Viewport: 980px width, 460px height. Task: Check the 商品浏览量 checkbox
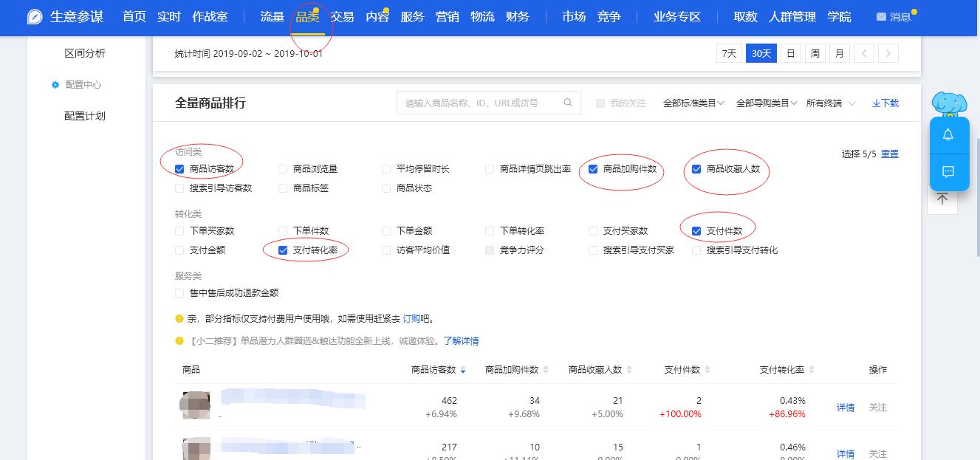pos(283,169)
